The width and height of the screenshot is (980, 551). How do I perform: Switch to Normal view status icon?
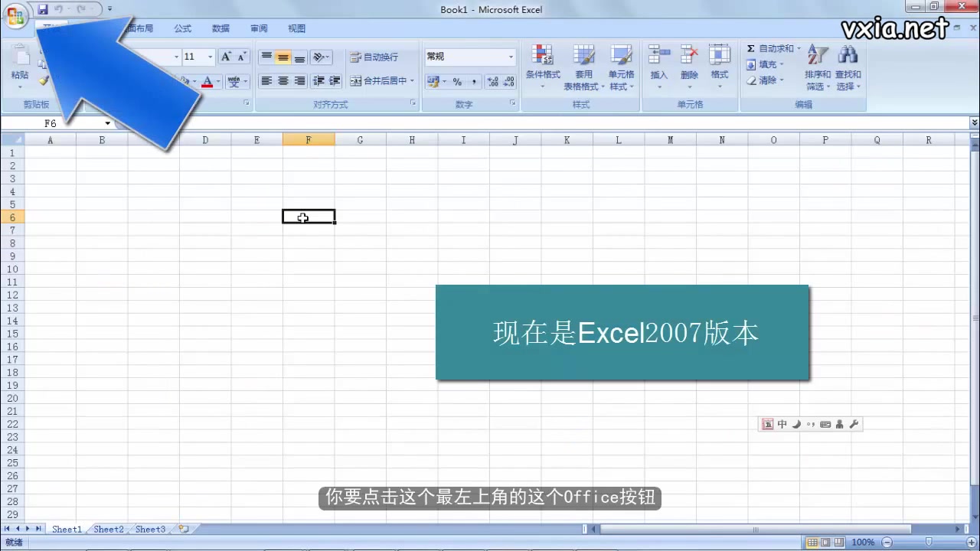coord(812,543)
